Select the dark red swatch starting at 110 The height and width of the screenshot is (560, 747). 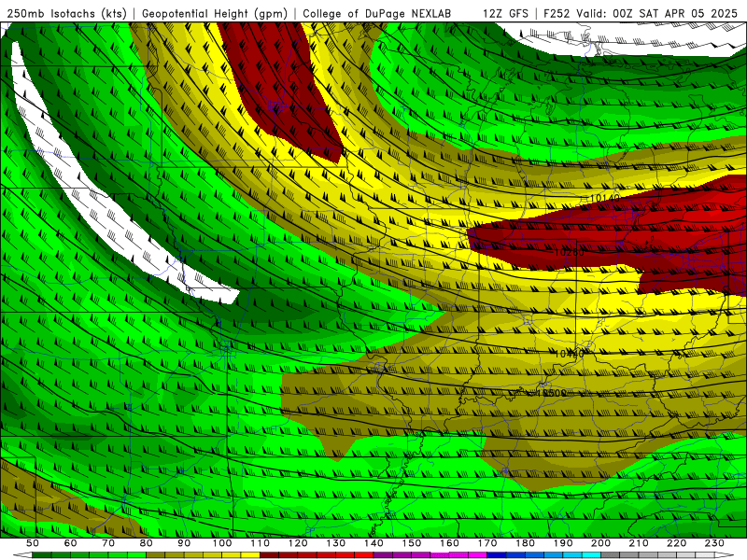[x=269, y=555]
